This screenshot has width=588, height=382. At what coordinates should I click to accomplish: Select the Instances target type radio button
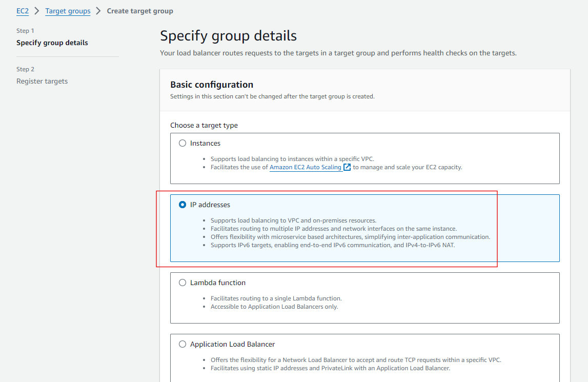[x=183, y=144]
